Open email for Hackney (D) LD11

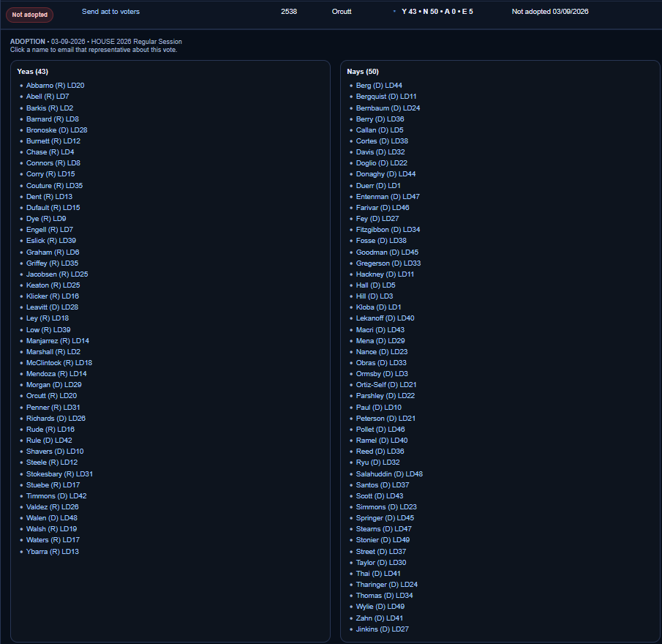385,274
